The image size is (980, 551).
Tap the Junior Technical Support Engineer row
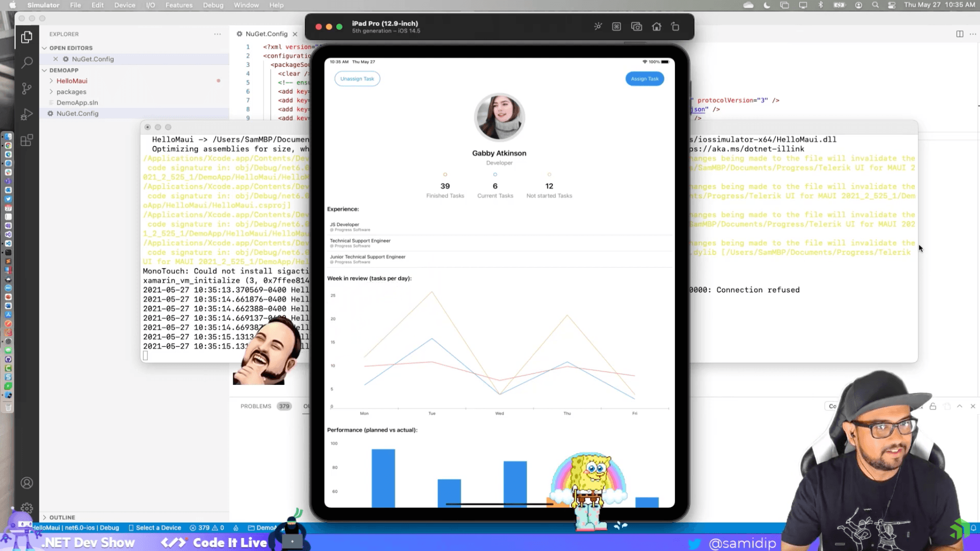click(x=499, y=259)
